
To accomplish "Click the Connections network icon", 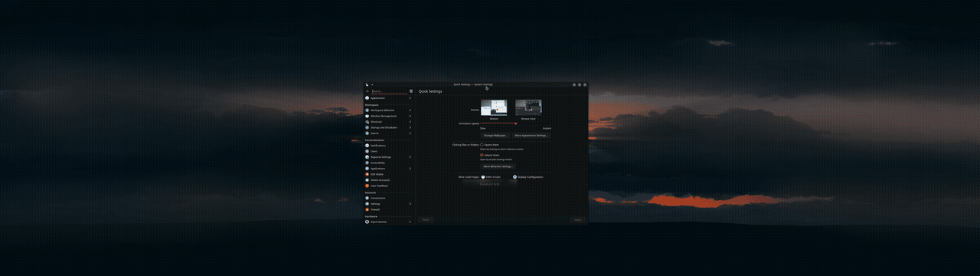I will tap(367, 198).
